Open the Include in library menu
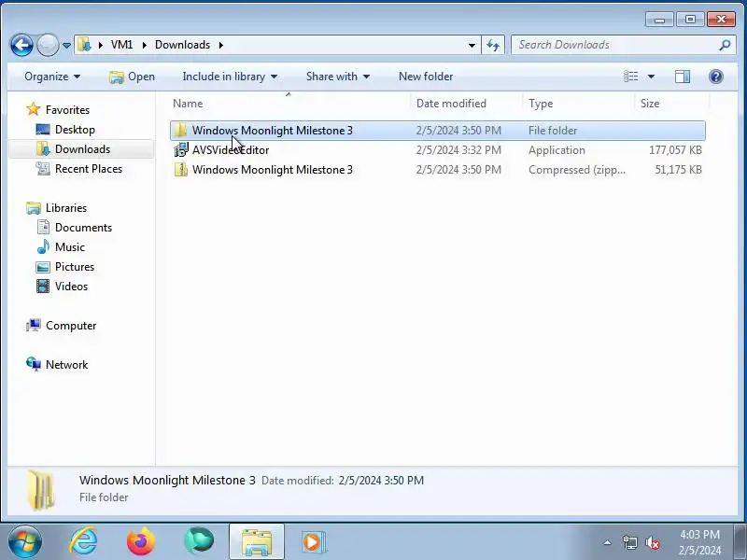The width and height of the screenshot is (747, 560). pos(230,77)
